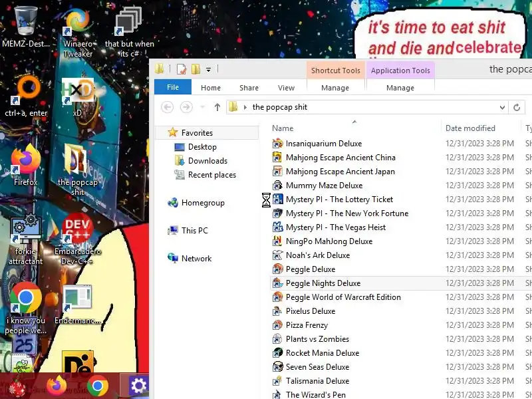Select Favorites in the navigation pane
The width and height of the screenshot is (532, 399).
(x=197, y=132)
